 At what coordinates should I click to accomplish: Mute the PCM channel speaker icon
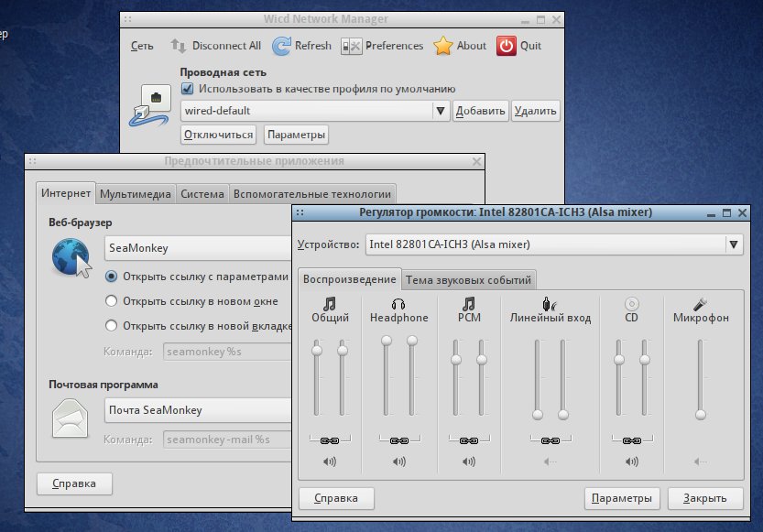pos(469,461)
